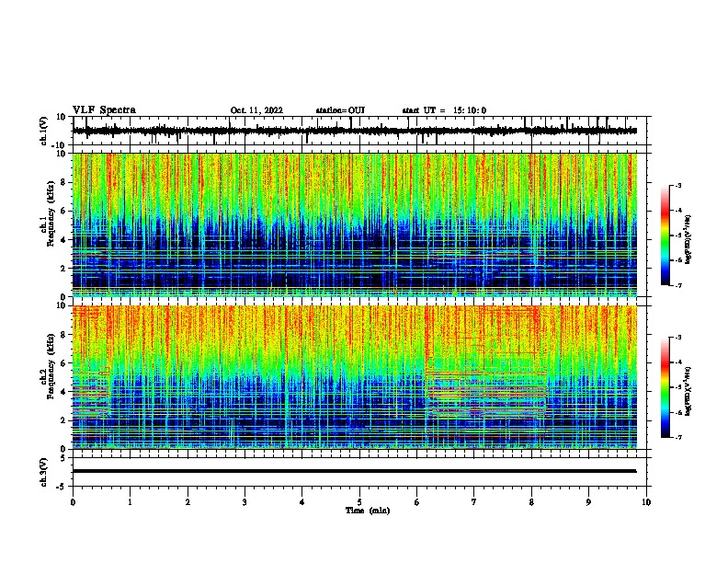Click the "-7" tick on ch.1 colorbar
Viewport: 728px width, 563px height.
tap(678, 285)
